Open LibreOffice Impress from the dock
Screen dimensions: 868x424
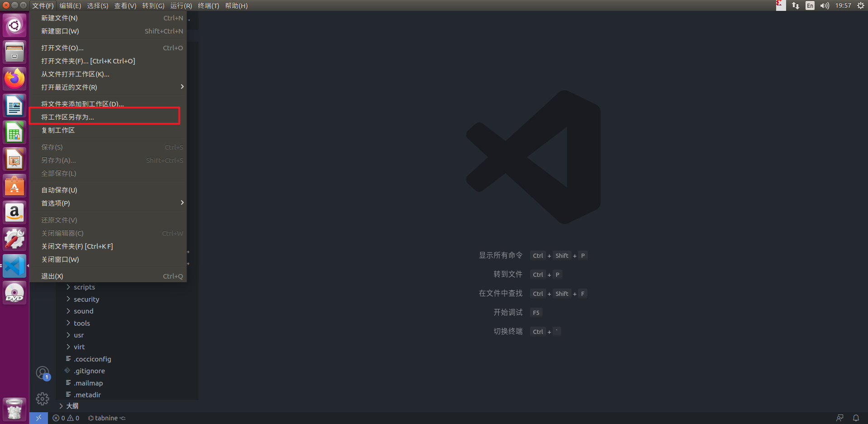[x=14, y=159]
